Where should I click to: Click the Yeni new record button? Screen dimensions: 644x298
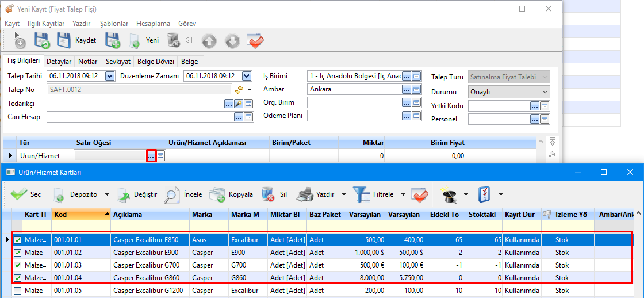(144, 40)
